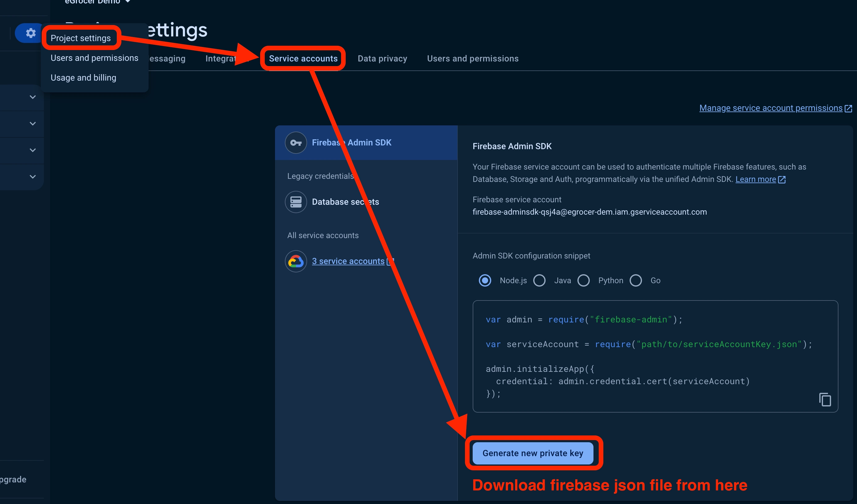Select the Firebase Admin SDK key icon
The image size is (857, 504).
(296, 143)
